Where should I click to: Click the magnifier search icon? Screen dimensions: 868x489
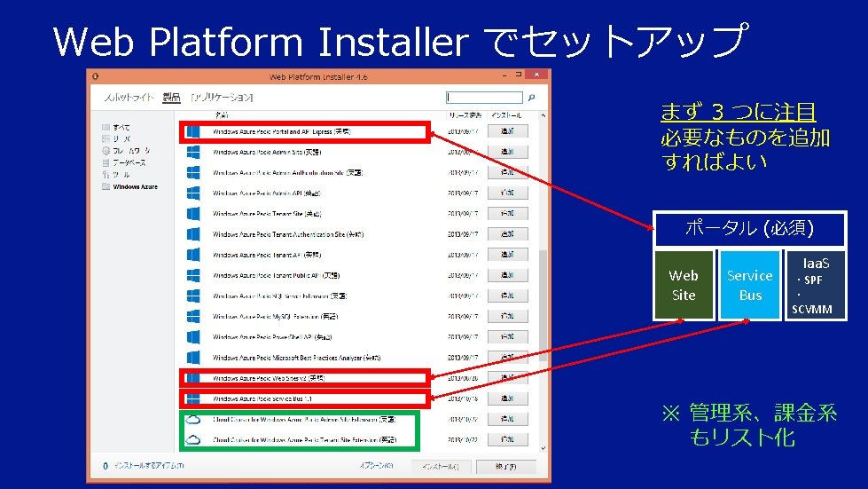[x=531, y=98]
